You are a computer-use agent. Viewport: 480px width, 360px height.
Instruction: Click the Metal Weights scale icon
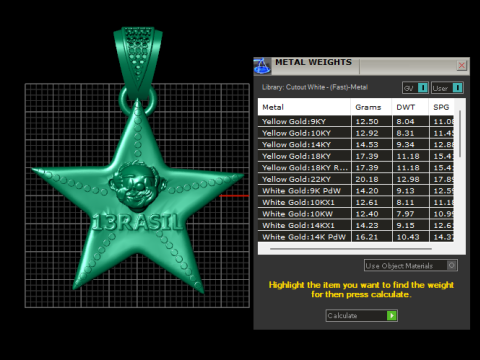[x=262, y=66]
